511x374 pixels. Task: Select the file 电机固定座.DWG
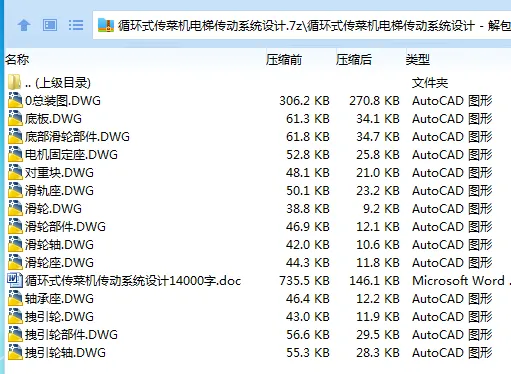pos(71,155)
